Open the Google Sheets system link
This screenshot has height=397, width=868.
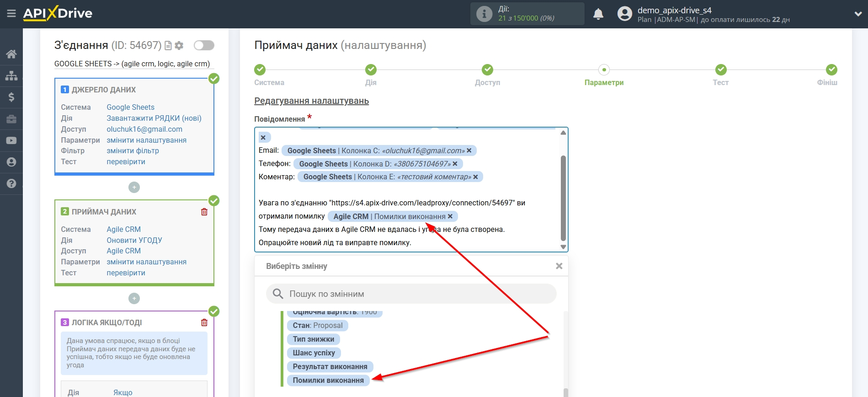pos(130,107)
